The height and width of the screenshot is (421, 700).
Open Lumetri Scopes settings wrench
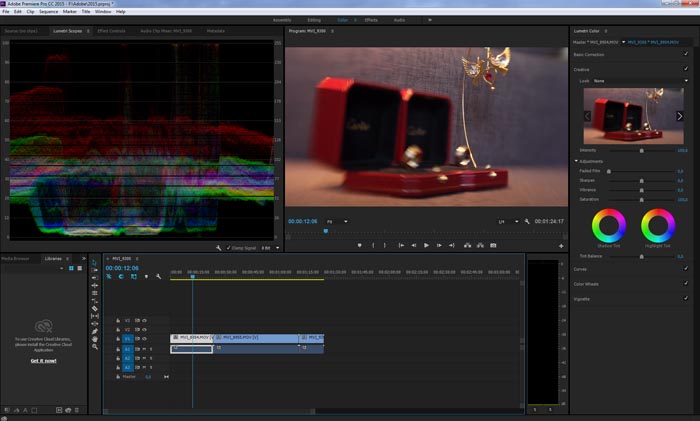click(219, 248)
